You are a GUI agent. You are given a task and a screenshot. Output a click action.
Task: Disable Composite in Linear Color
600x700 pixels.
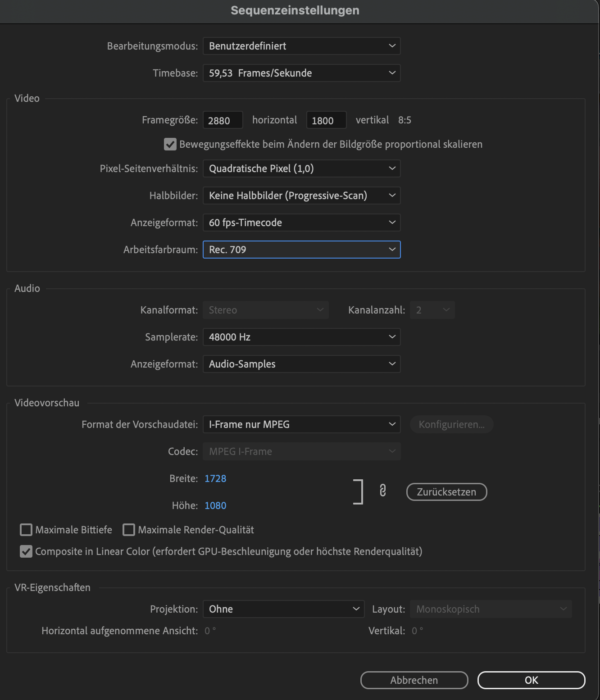(x=26, y=551)
